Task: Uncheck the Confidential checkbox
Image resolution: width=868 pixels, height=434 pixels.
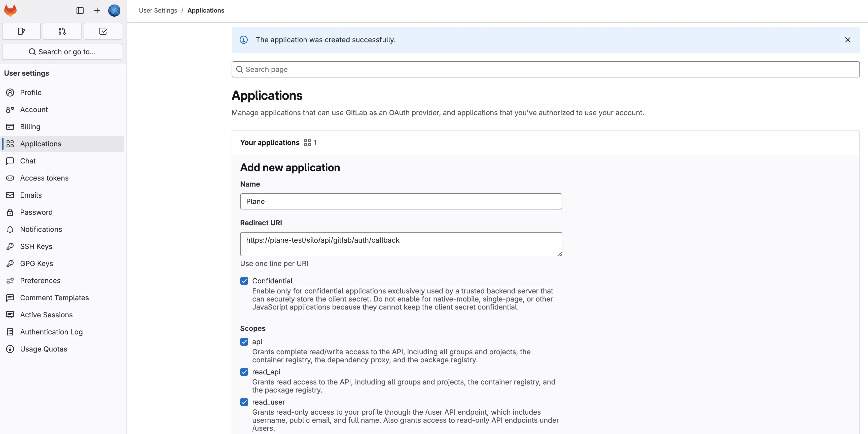Action: click(244, 281)
